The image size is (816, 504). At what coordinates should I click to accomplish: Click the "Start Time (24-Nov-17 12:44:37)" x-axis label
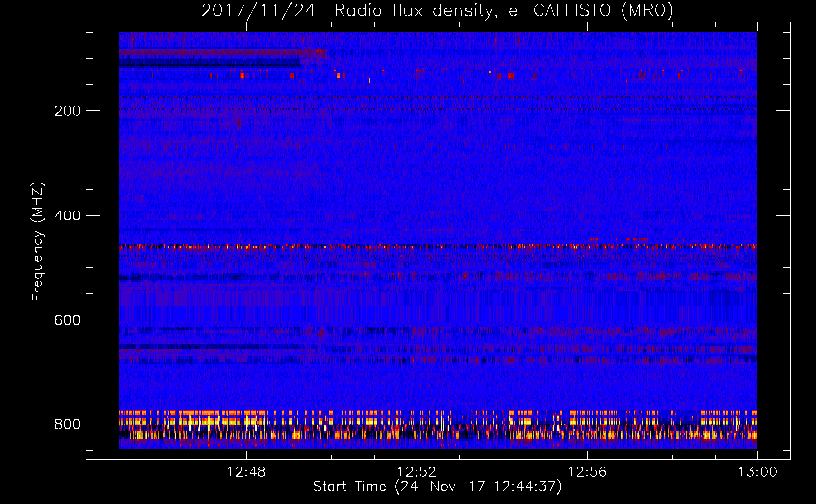[x=437, y=487]
